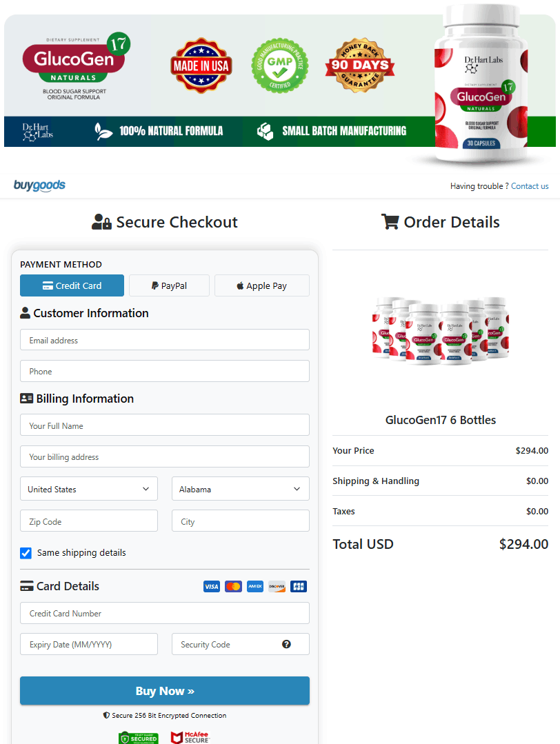Image resolution: width=560 pixels, height=744 pixels.
Task: Select the Credit Card payment tab
Action: (72, 285)
